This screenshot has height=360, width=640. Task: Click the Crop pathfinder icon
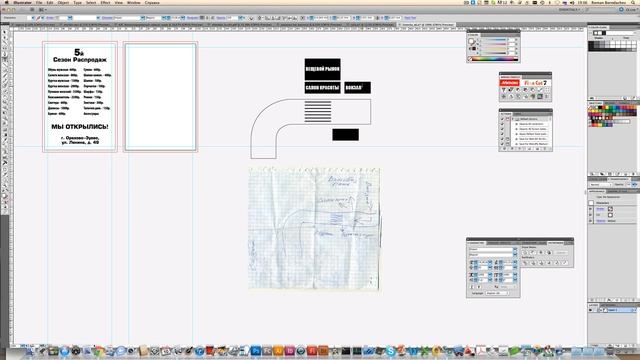(x=549, y=263)
